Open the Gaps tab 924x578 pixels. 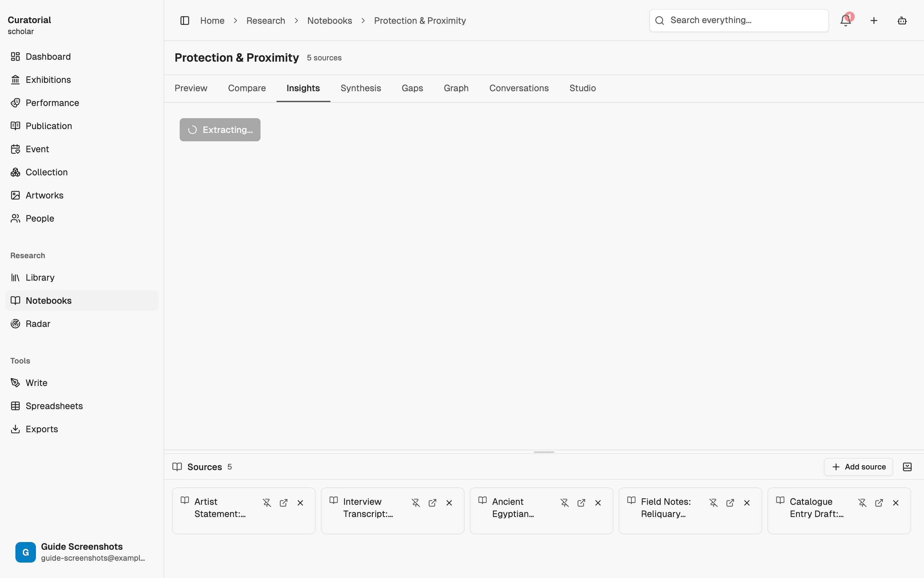(412, 88)
